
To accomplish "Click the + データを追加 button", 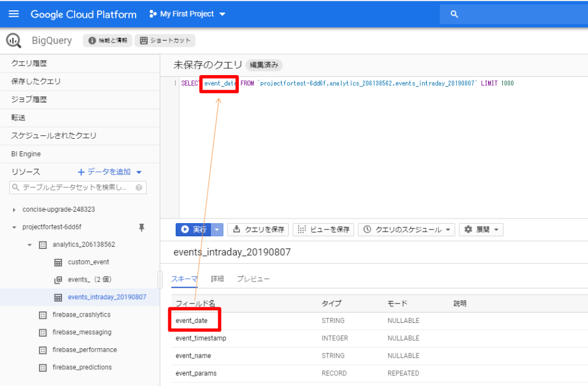I will [x=105, y=172].
